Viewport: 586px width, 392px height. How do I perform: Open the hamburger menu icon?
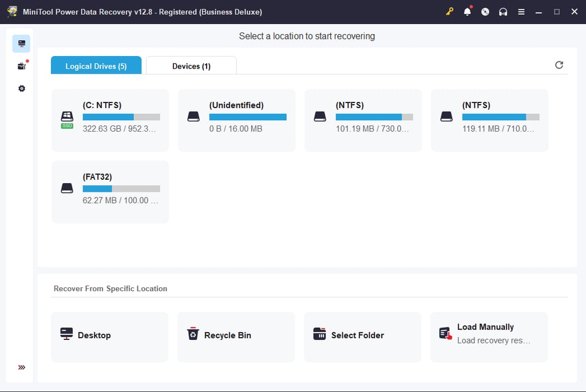pyautogui.click(x=521, y=11)
